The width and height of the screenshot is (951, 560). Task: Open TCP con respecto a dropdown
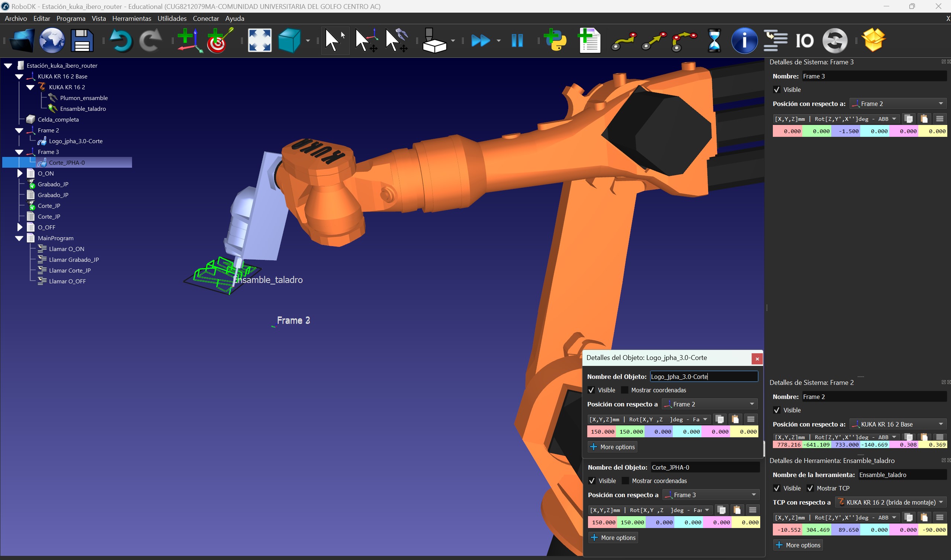[x=891, y=502]
